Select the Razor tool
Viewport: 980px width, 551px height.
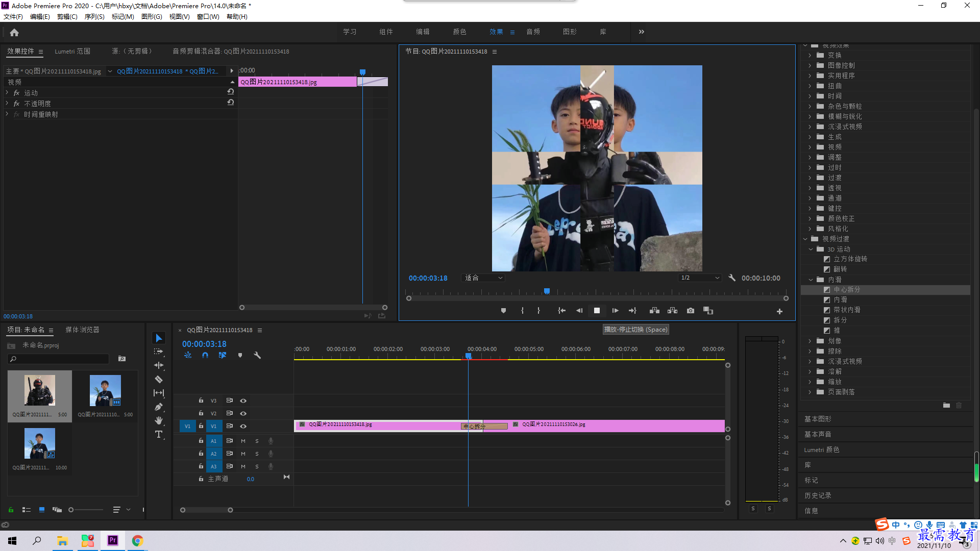pyautogui.click(x=159, y=379)
